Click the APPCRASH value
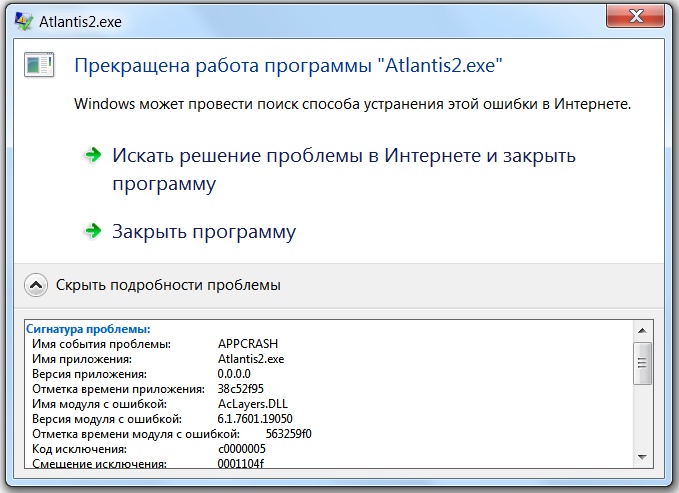 click(x=248, y=344)
